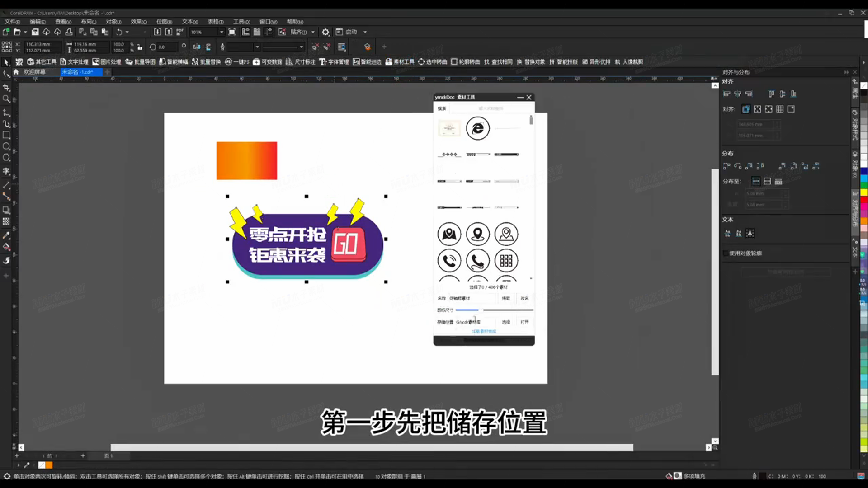Click the 尺寸标注 plugin toolbar item
Image resolution: width=868 pixels, height=488 pixels.
pos(300,62)
